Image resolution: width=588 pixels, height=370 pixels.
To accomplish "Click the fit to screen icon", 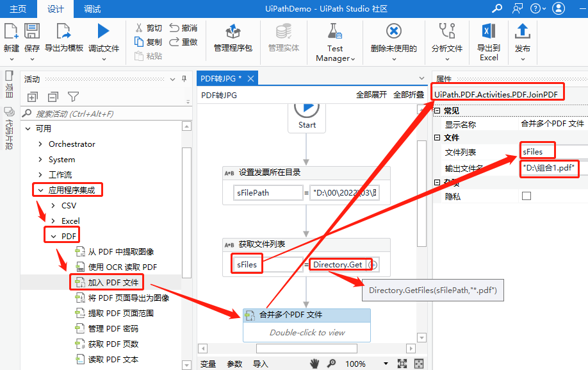I will click(x=402, y=364).
